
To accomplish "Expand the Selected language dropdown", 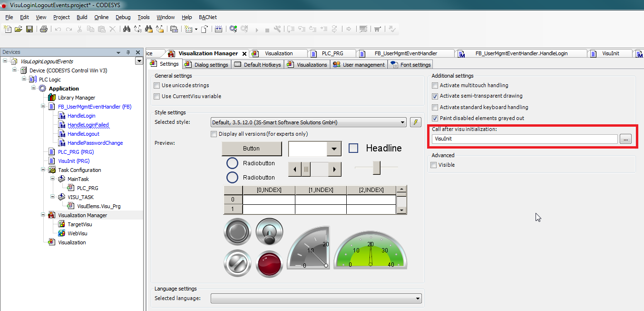I will [418, 299].
